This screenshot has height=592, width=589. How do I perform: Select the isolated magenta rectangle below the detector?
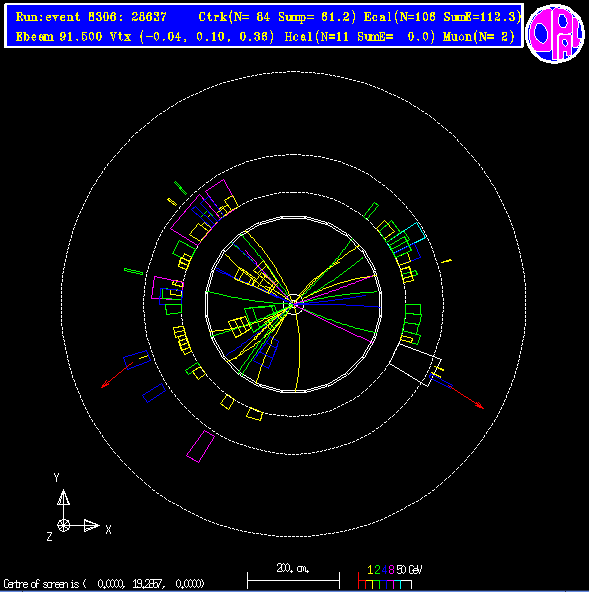click(200, 446)
